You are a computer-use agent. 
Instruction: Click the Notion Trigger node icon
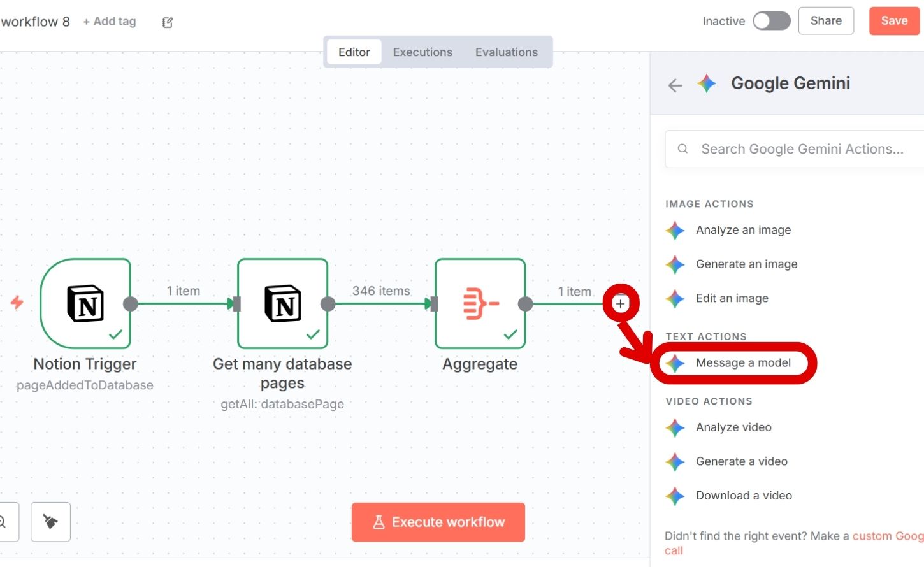[85, 303]
